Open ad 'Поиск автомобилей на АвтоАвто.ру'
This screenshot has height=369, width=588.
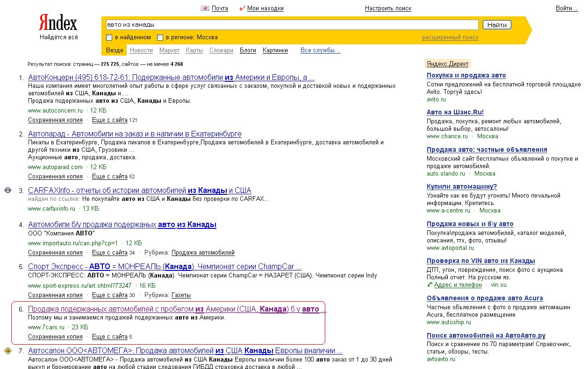coord(486,336)
